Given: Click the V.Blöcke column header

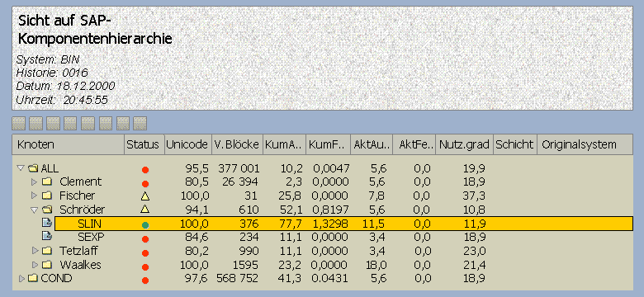Looking at the screenshot, I should point(237,144).
